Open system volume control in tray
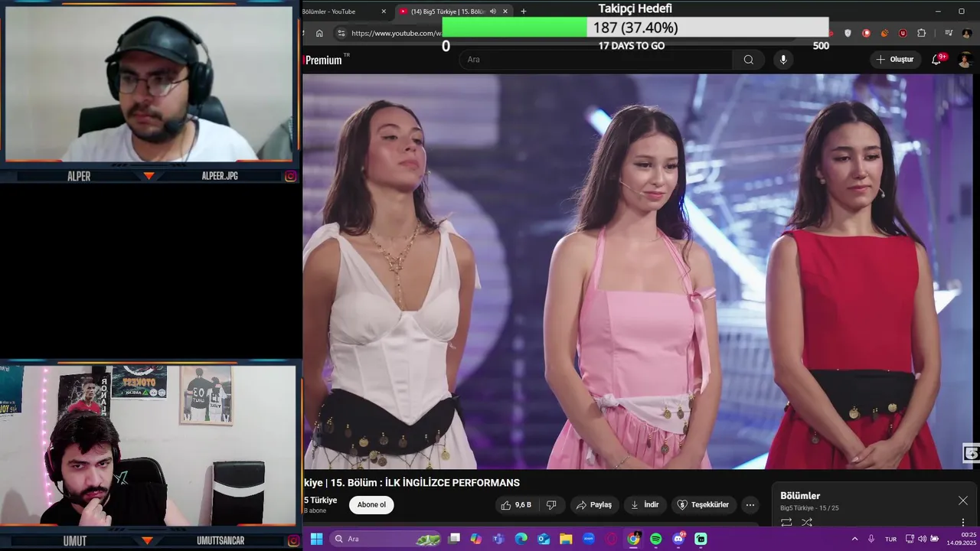This screenshot has width=980, height=551. pos(922,539)
